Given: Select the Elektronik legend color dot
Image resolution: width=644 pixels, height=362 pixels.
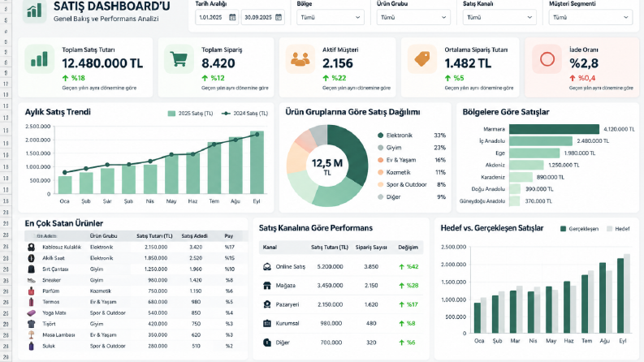Looking at the screenshot, I should coord(380,135).
